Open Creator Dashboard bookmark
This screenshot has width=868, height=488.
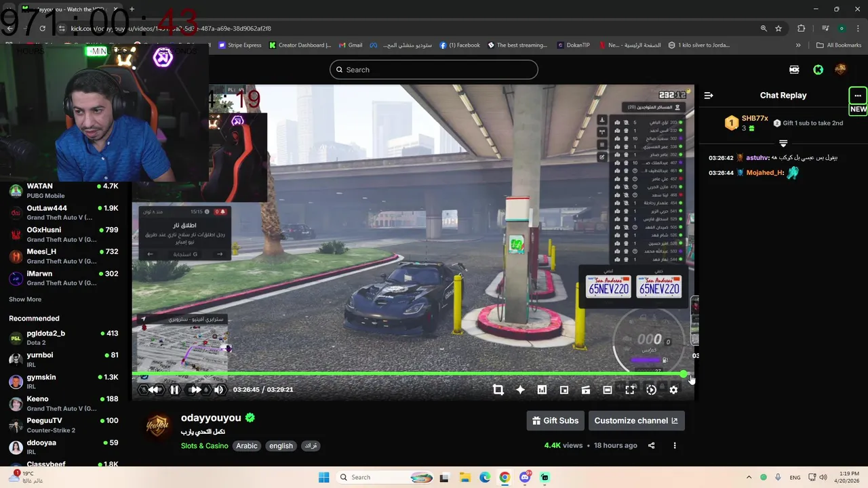coord(300,45)
